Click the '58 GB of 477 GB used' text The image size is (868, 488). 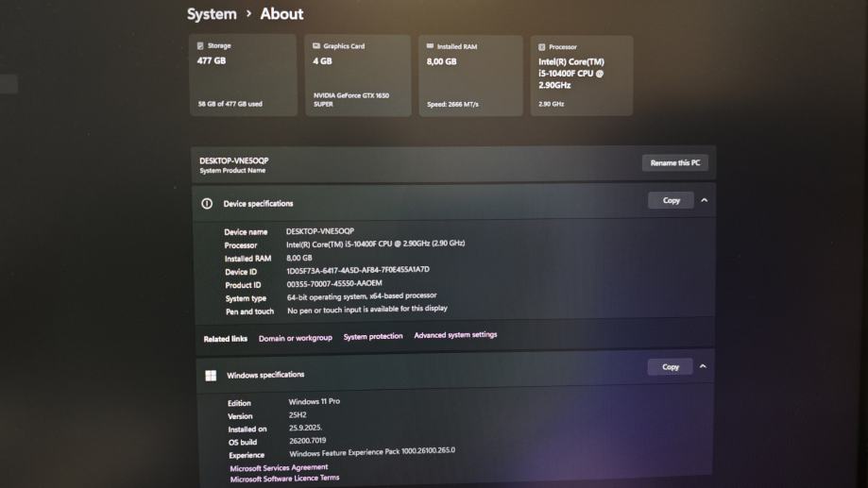click(x=230, y=104)
